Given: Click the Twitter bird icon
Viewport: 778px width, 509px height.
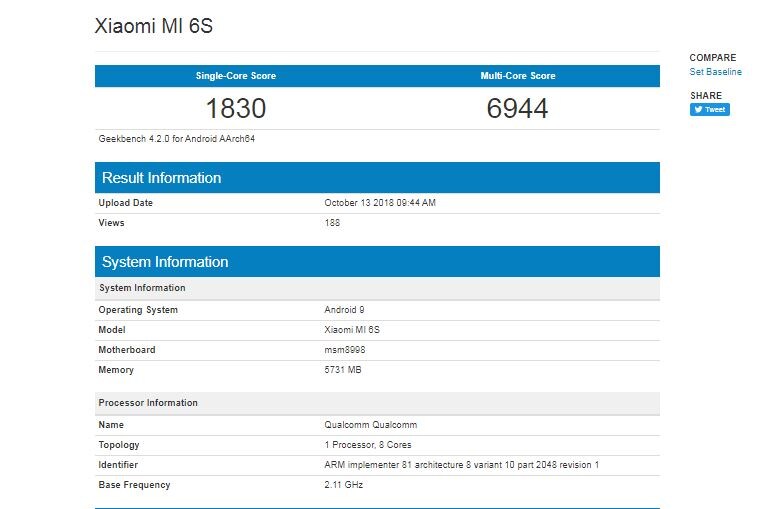Looking at the screenshot, I should [698, 110].
